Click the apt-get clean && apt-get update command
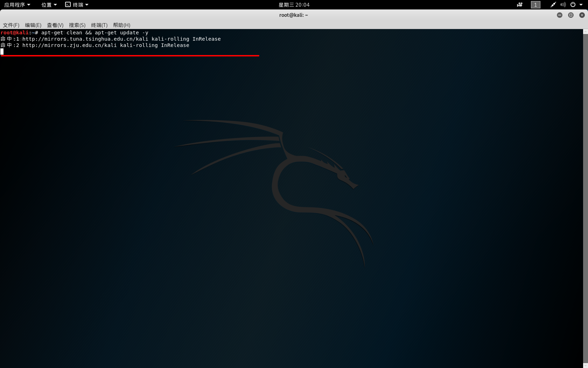 coord(95,33)
